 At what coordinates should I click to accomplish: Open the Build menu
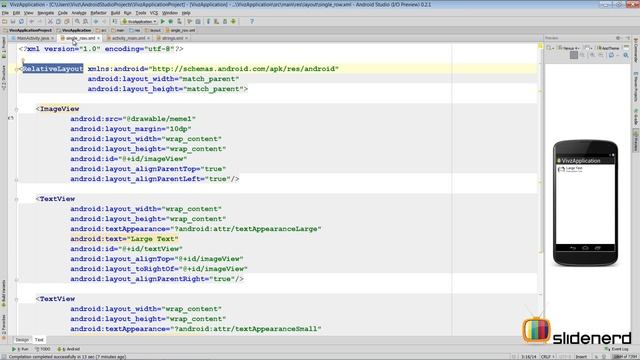pos(116,13)
